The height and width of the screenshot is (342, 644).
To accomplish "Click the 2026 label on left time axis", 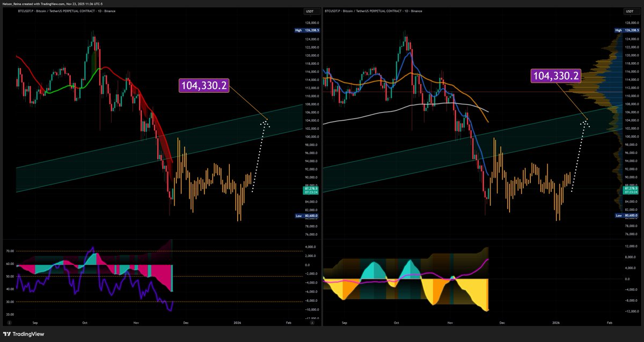I will 237,323.
